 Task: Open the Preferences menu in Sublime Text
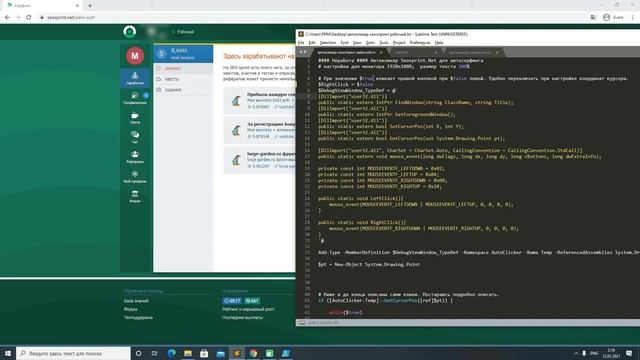(420, 42)
